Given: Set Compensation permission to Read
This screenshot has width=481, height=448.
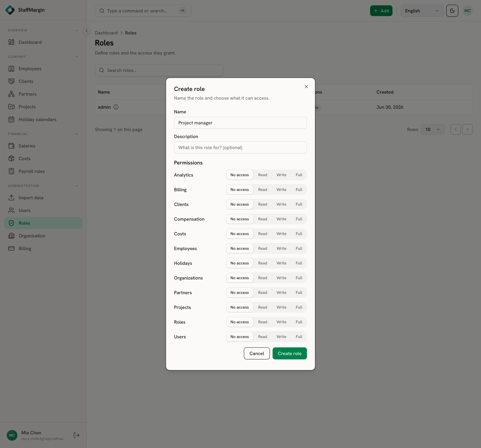Looking at the screenshot, I should (263, 219).
